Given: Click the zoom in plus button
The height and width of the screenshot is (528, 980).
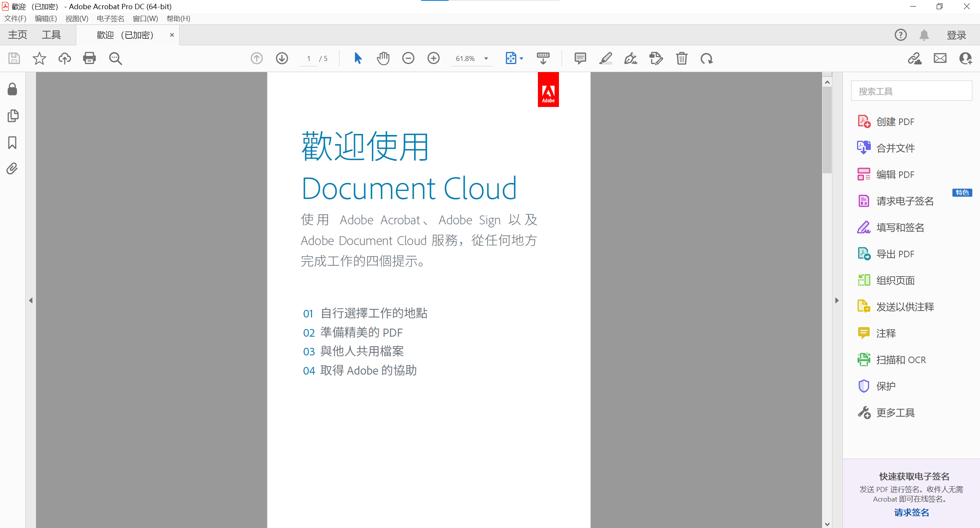Looking at the screenshot, I should (433, 58).
